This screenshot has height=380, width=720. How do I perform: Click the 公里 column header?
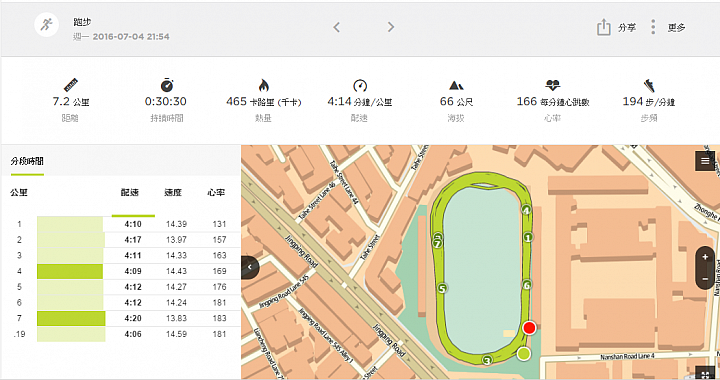pos(19,192)
